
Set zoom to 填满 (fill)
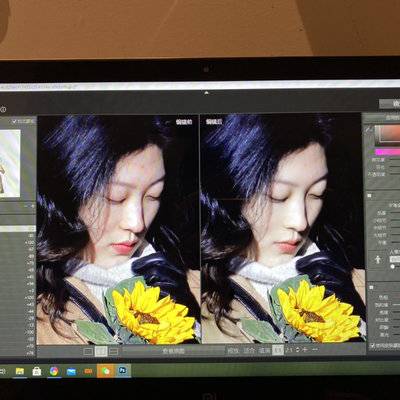pos(265,351)
